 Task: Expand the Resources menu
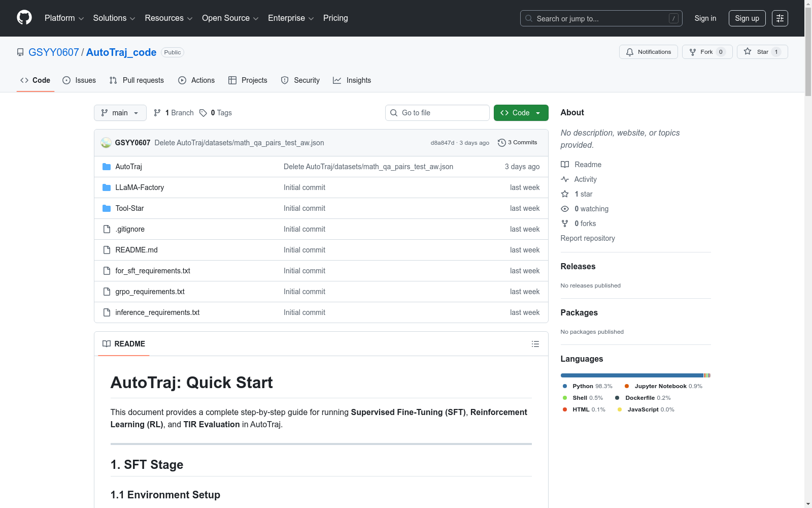169,18
